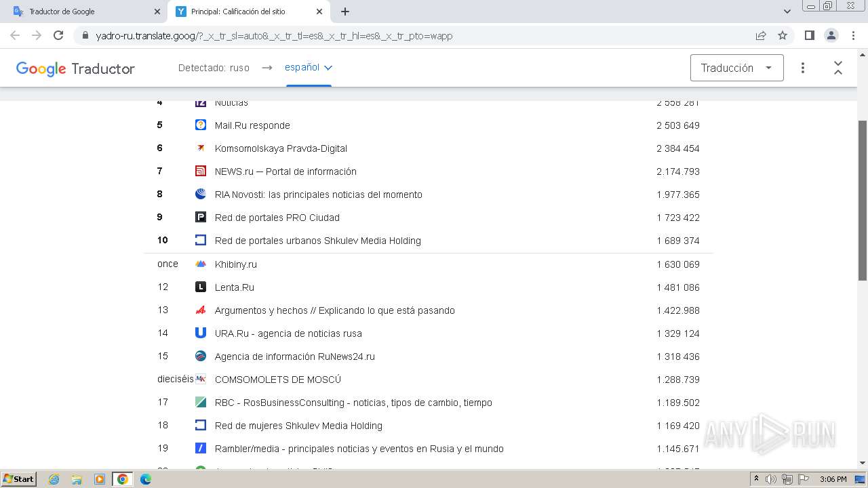868x488 pixels.
Task: Click icon beside Red de mujeres Shkulev
Action: coord(201,425)
